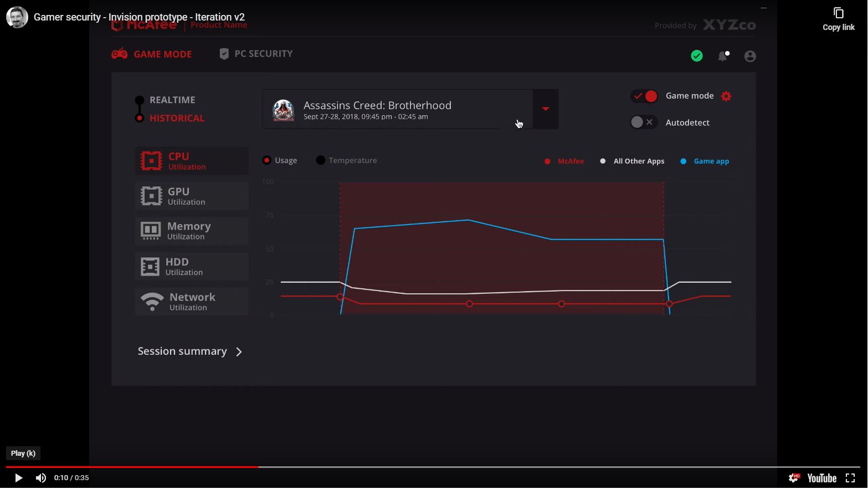Expand Session summary chevron arrow
The width and height of the screenshot is (868, 489).
[239, 352]
